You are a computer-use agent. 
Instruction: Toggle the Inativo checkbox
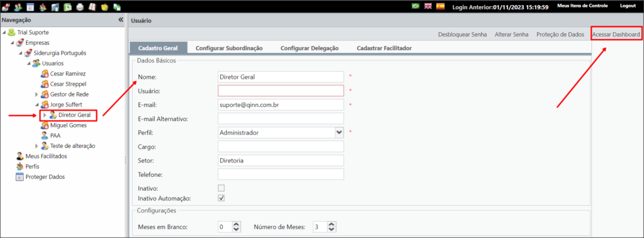click(x=221, y=188)
